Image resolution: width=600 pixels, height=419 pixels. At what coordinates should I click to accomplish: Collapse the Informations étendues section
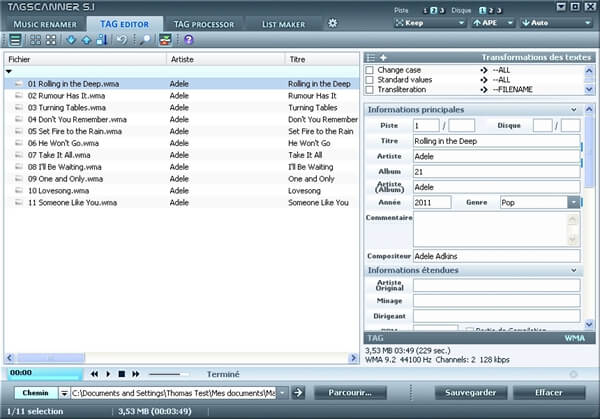[574, 270]
